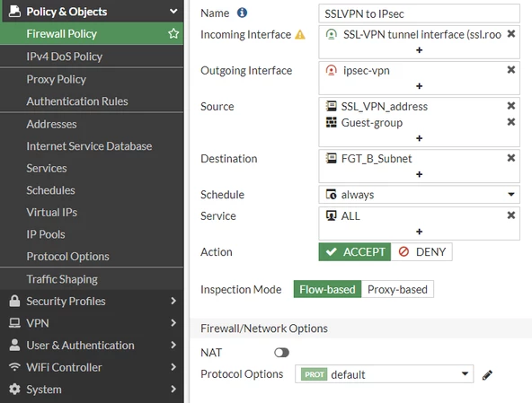
Task: Toggle the NAT switch on
Action: coord(281,353)
